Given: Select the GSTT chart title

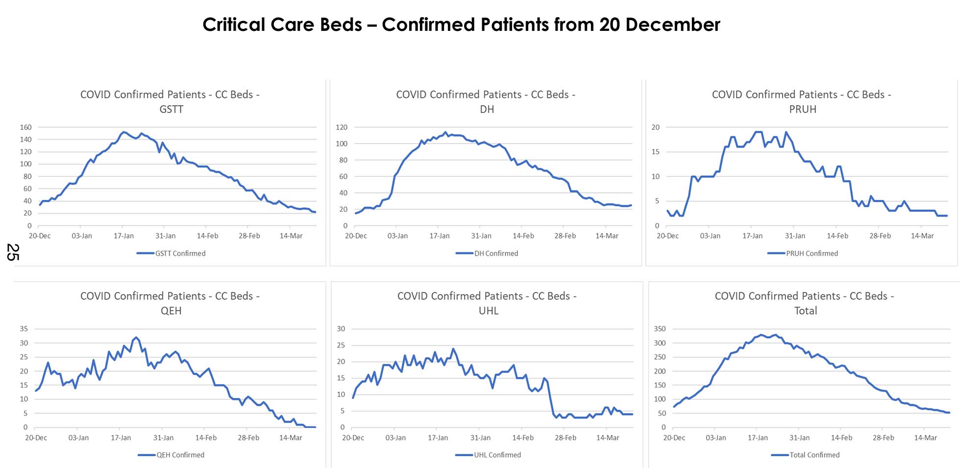Looking at the screenshot, I should click(170, 101).
